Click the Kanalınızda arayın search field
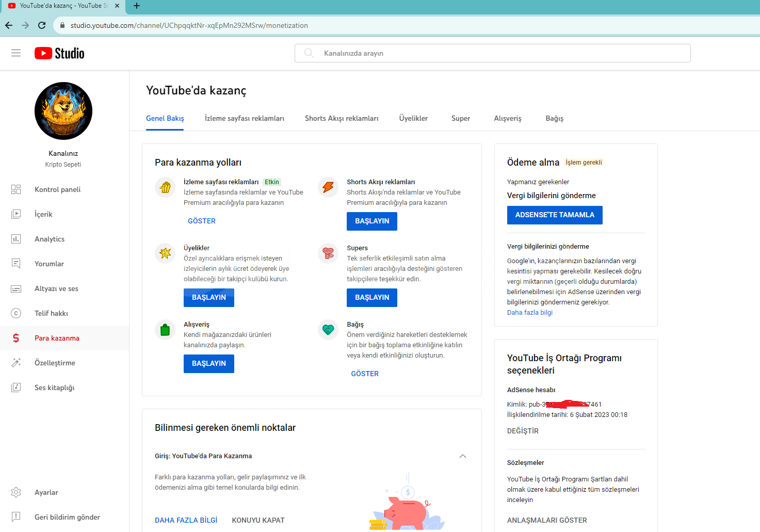The height and width of the screenshot is (532, 760). coord(493,53)
